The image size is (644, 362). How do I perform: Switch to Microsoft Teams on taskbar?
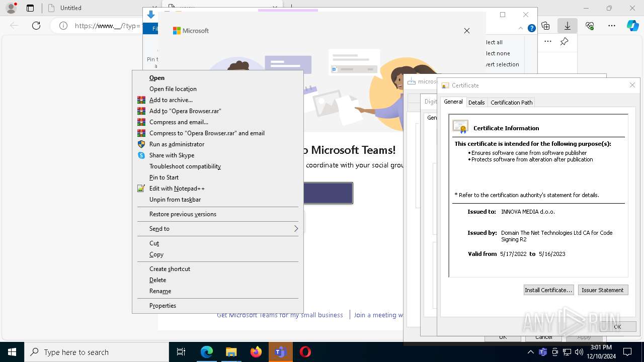click(x=280, y=352)
